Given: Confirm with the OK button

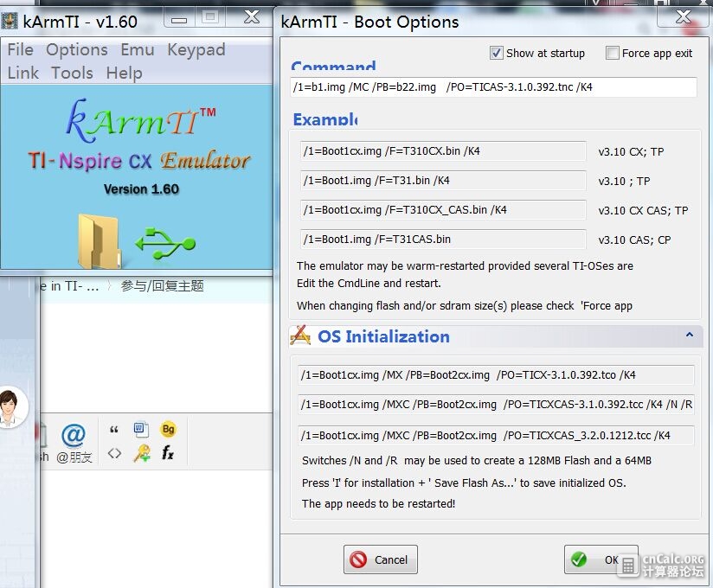Looking at the screenshot, I should click(x=601, y=559).
